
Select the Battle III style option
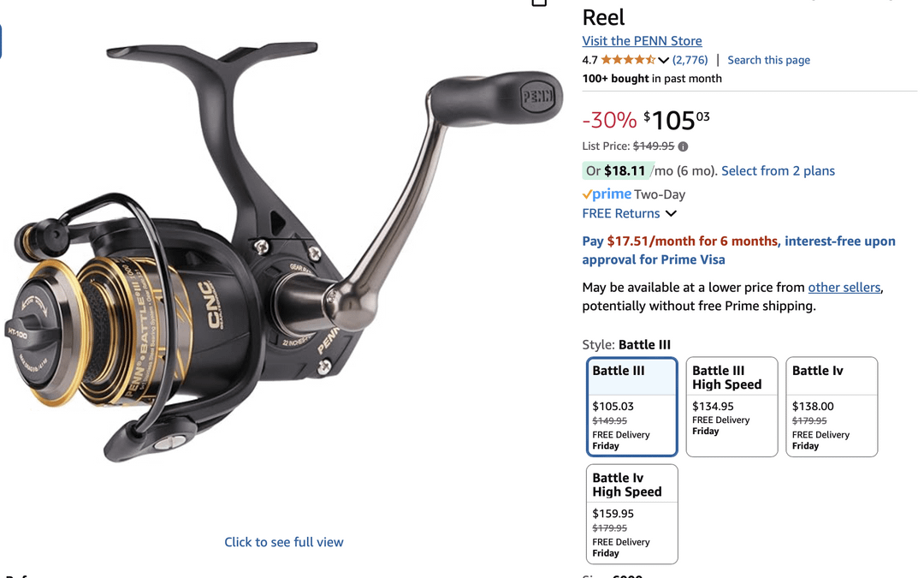click(x=631, y=407)
